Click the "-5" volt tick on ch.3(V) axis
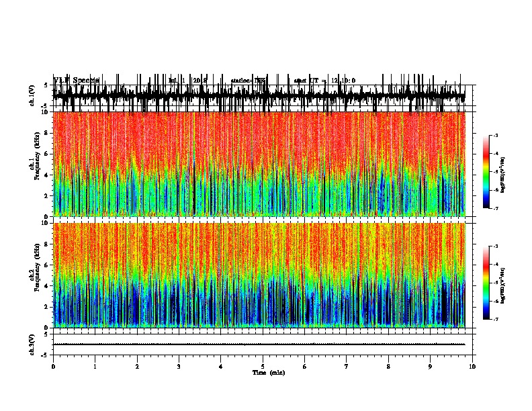The image size is (532, 411). pos(46,355)
